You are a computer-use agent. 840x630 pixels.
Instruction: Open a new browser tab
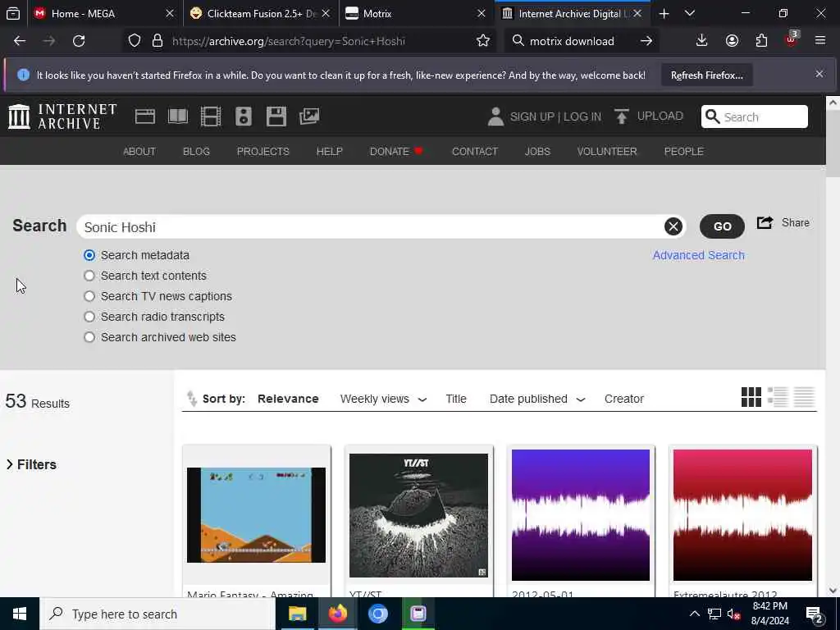(x=664, y=14)
